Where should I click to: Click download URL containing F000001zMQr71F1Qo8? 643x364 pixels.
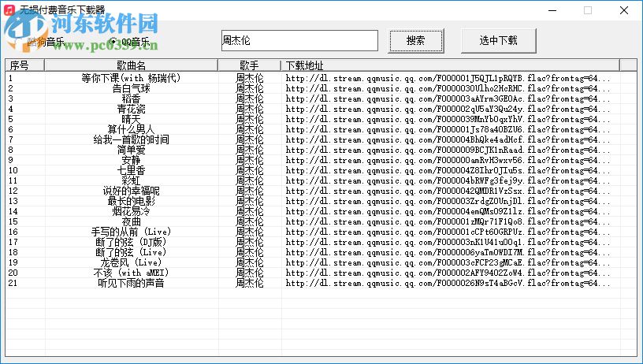click(x=448, y=221)
